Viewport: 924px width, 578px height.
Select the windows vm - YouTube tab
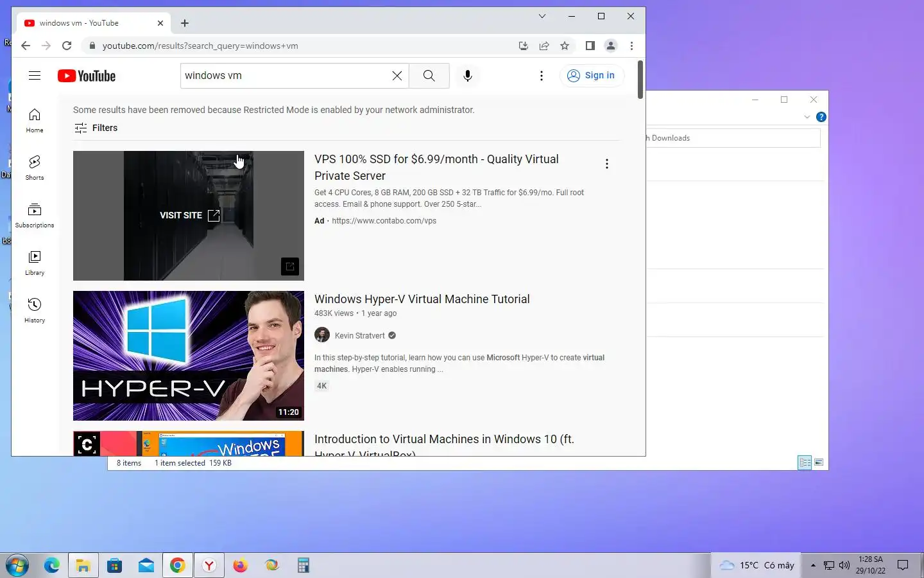pyautogui.click(x=94, y=23)
